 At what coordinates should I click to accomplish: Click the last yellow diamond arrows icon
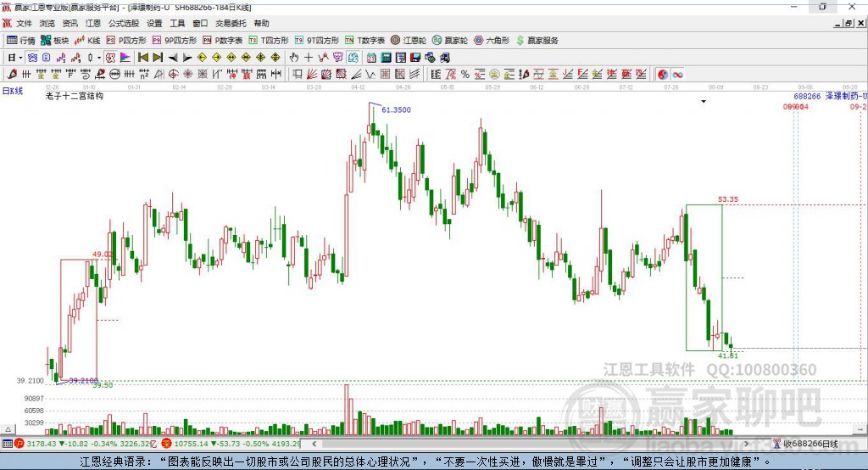275,58
